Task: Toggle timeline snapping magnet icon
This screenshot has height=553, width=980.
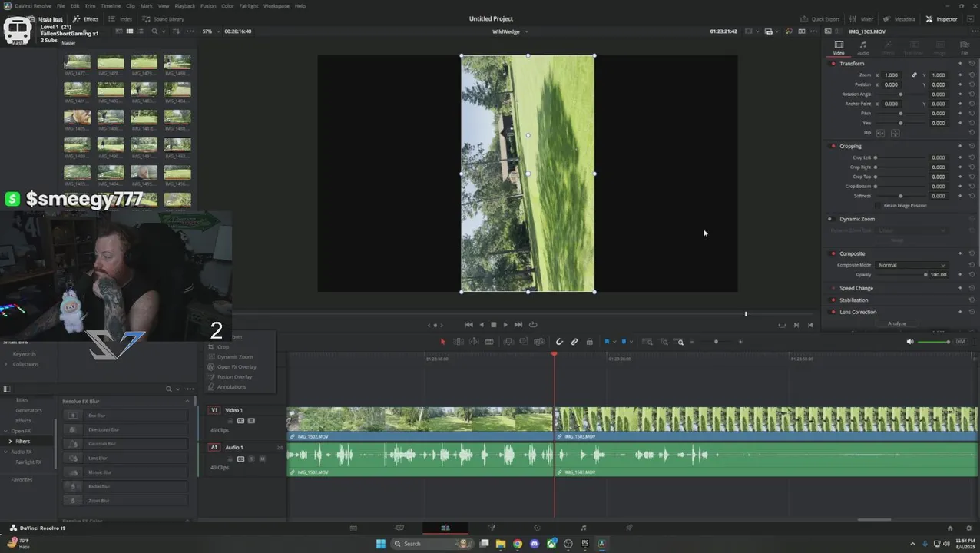Action: coord(559,342)
